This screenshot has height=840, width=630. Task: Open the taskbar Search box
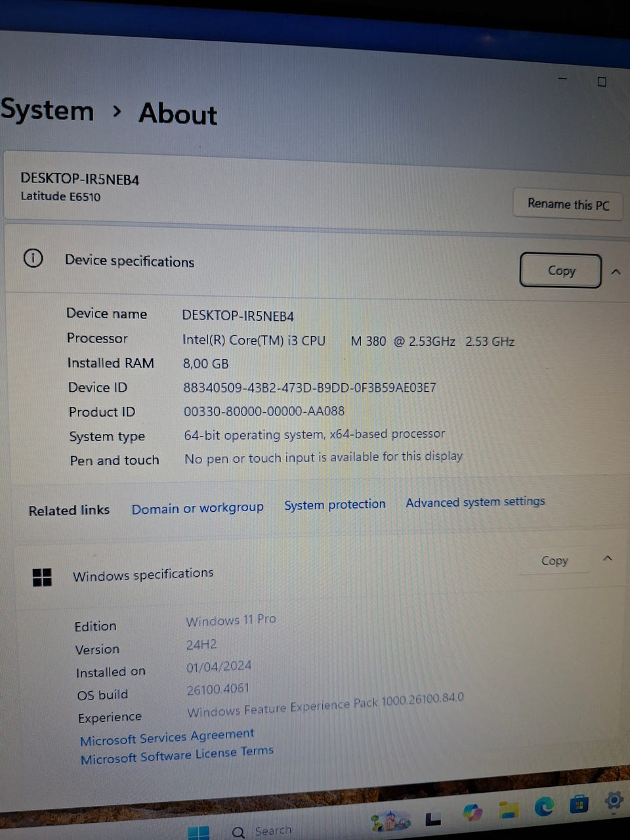(x=261, y=831)
